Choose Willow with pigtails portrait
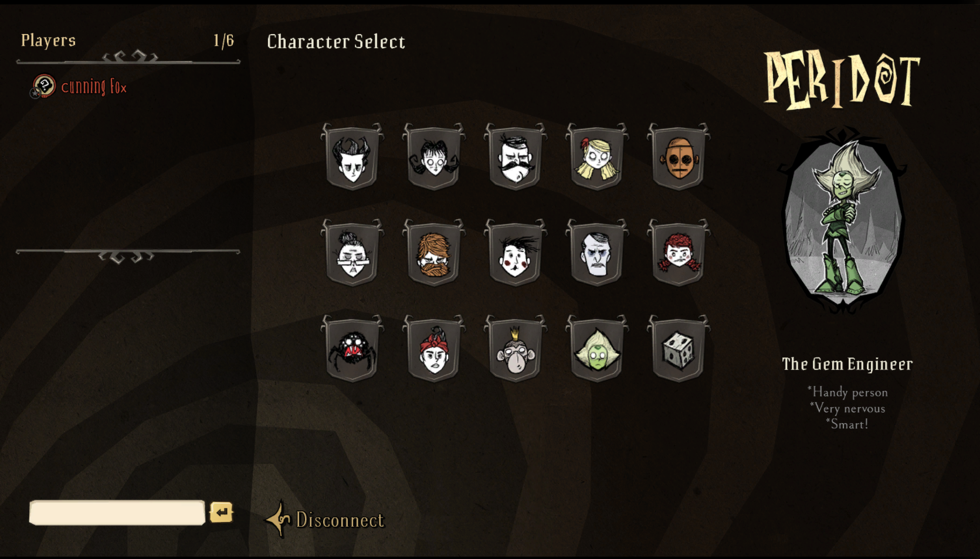 click(433, 156)
